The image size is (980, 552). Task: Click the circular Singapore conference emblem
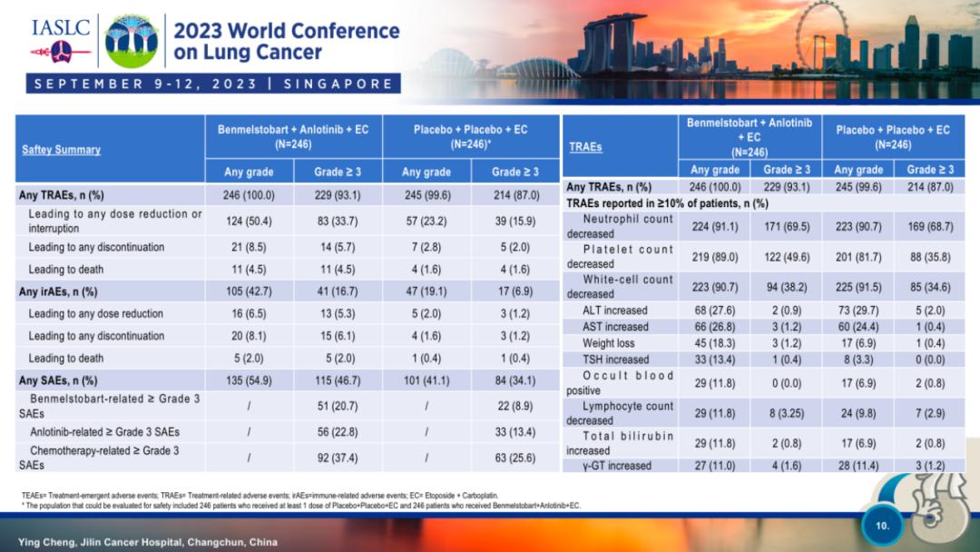[x=132, y=41]
